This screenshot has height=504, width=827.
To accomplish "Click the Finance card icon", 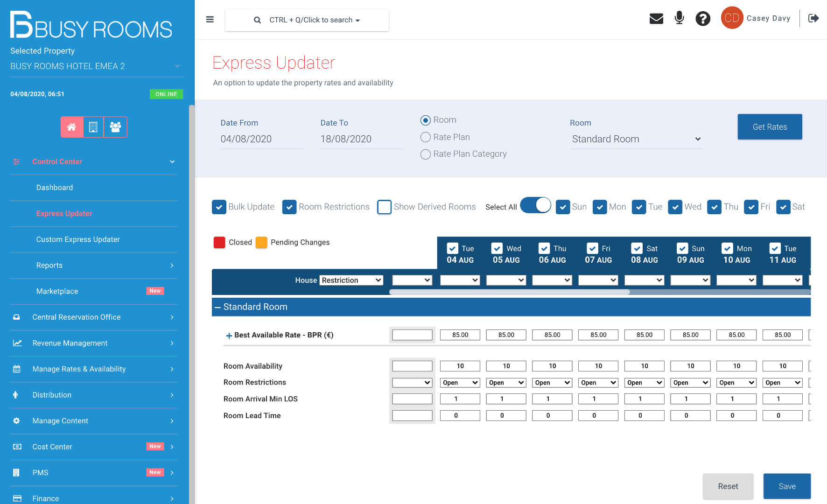I will [x=17, y=498].
